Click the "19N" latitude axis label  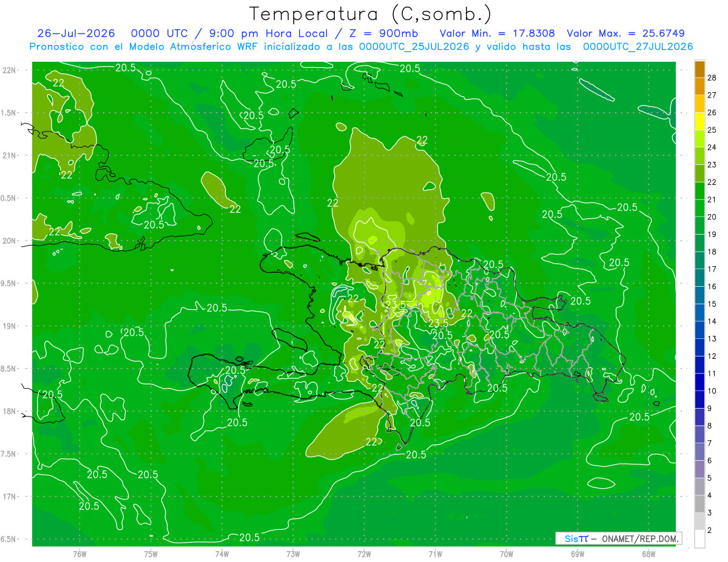point(10,326)
